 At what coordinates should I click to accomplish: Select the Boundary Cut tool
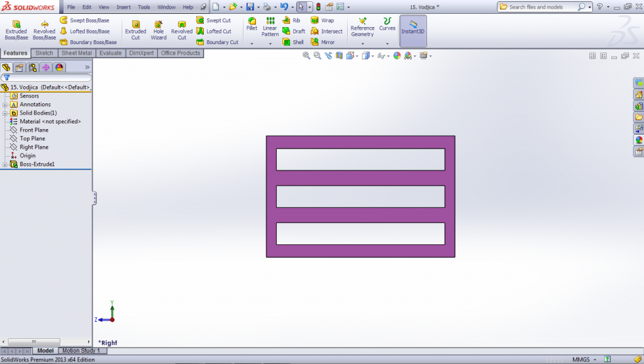217,42
